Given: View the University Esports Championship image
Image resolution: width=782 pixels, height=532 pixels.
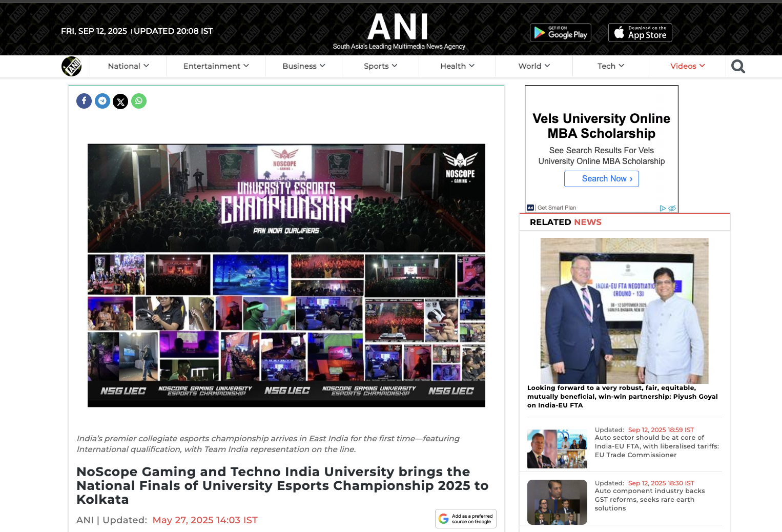Looking at the screenshot, I should coord(286,275).
